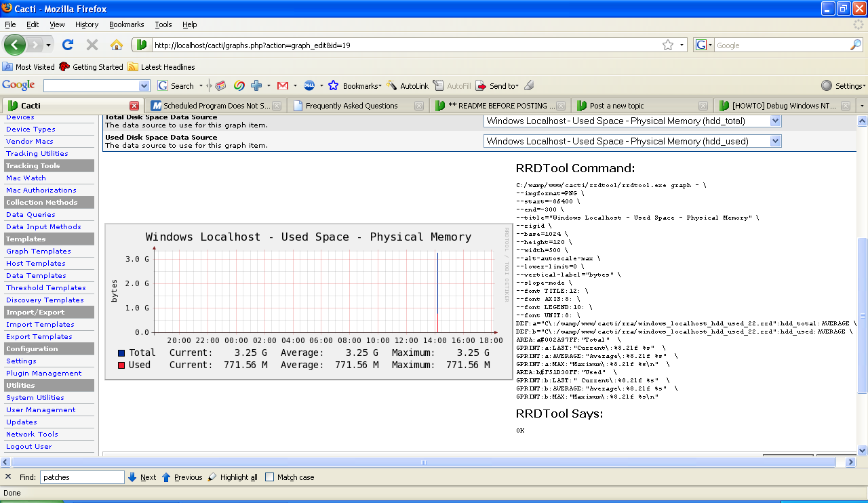Viewport: 868px width, 503px height.
Task: Click the Physical Memory graph image
Action: point(309,302)
